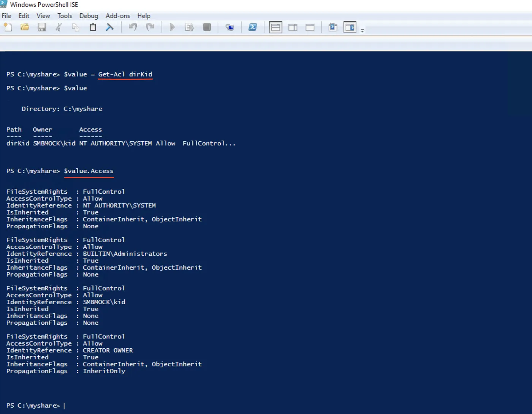
Task: Click the 'Access' column header in output
Action: coord(90,130)
